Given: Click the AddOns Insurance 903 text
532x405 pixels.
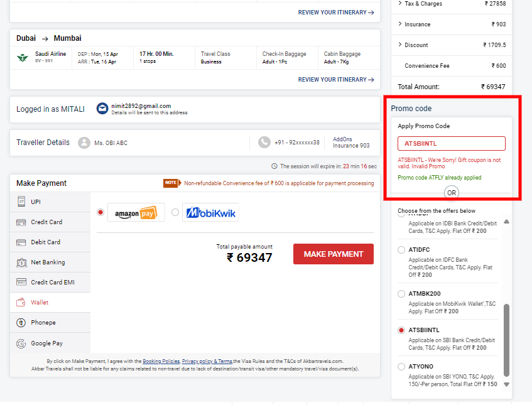Looking at the screenshot, I should [x=351, y=143].
